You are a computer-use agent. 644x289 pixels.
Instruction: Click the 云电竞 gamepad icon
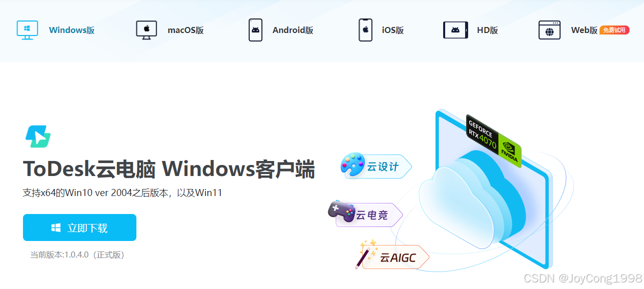coord(341,211)
